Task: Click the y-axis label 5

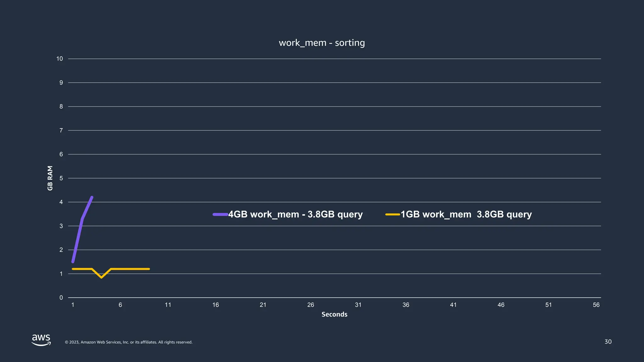Action: pos(61,178)
